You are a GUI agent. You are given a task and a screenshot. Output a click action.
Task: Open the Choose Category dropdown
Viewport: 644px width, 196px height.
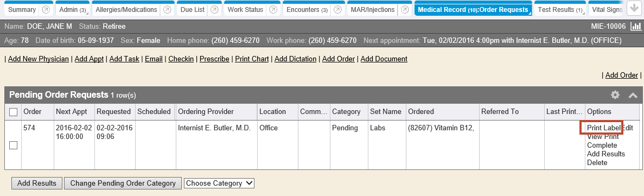coord(220,184)
